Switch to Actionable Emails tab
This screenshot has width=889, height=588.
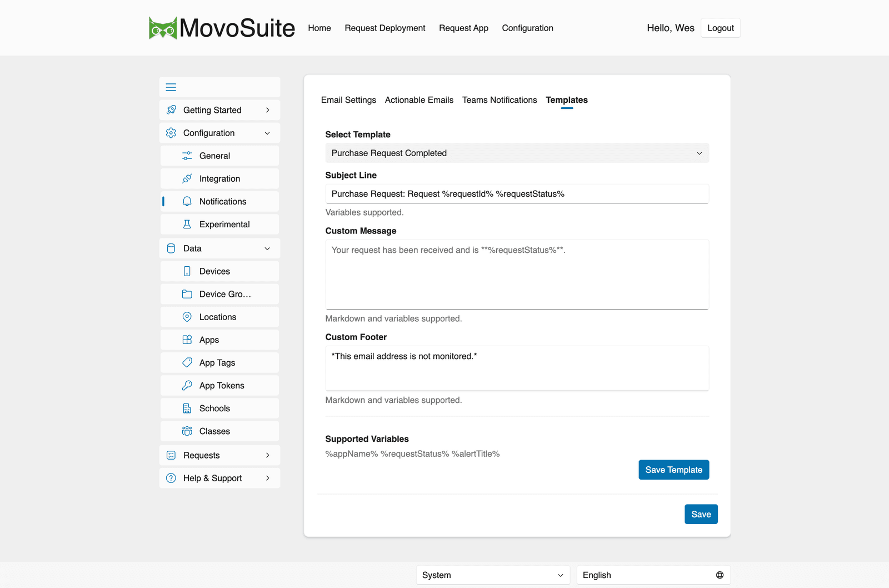pyautogui.click(x=419, y=100)
